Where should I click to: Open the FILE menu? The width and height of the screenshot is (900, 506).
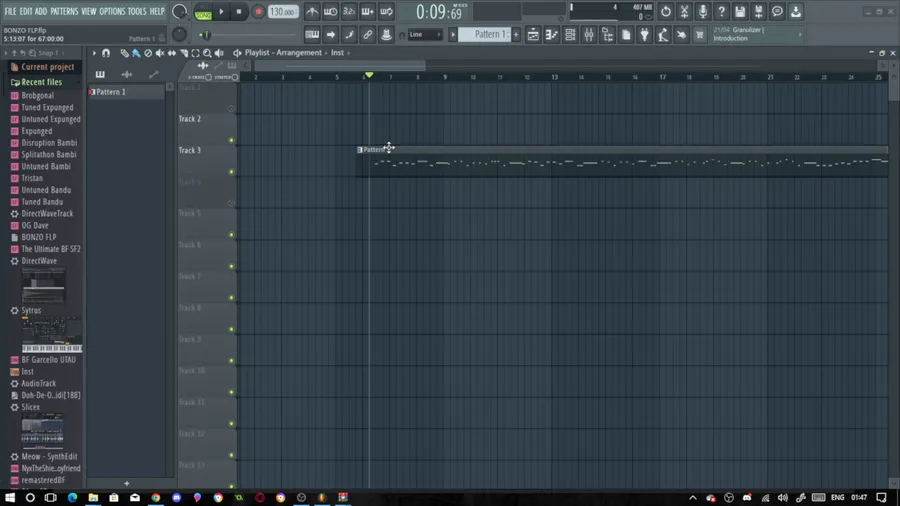tap(10, 11)
